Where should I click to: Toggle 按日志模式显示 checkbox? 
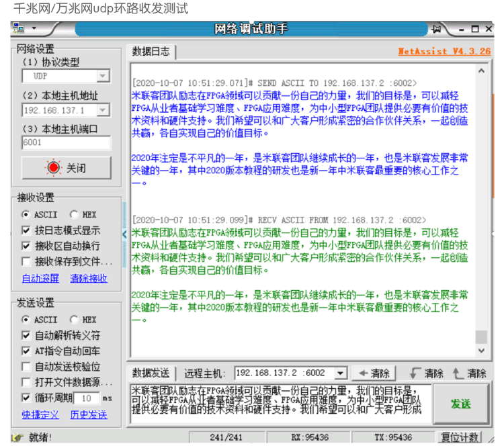(61, 230)
